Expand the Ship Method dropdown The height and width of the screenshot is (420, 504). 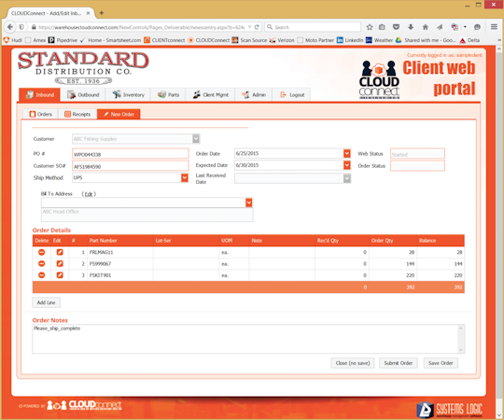[185, 177]
